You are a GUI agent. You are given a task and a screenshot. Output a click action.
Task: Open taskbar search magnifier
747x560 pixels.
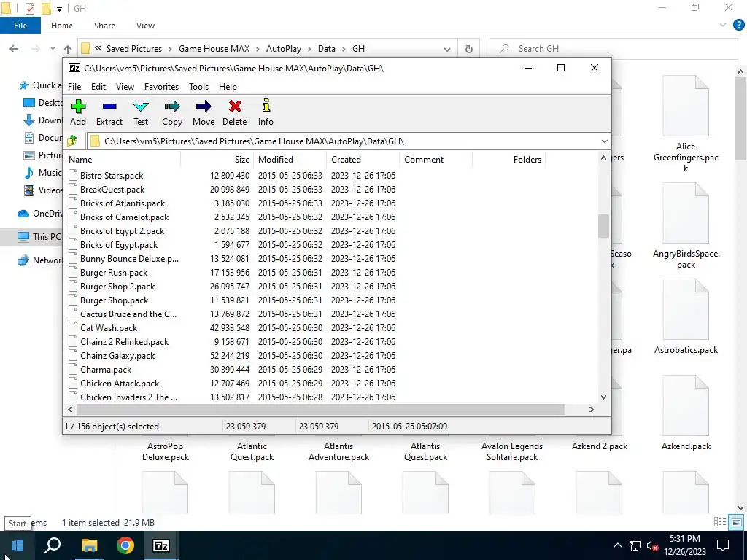pyautogui.click(x=53, y=545)
